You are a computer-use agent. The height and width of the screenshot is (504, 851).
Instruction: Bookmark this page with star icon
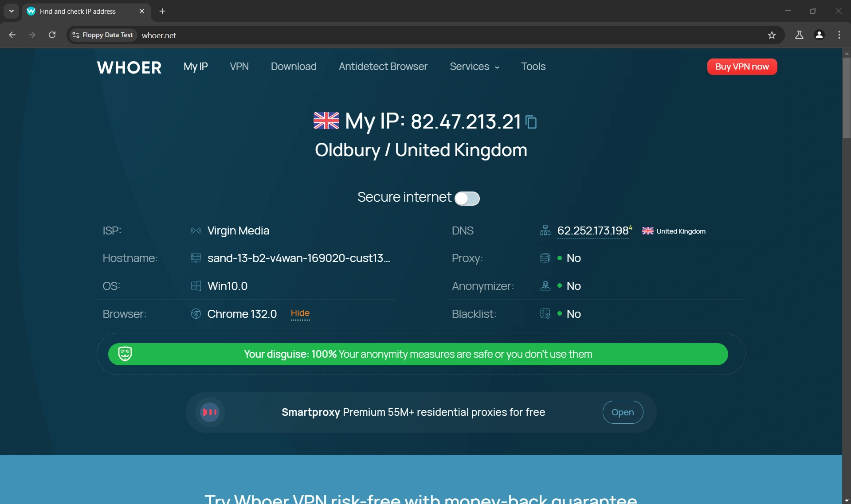tap(772, 35)
